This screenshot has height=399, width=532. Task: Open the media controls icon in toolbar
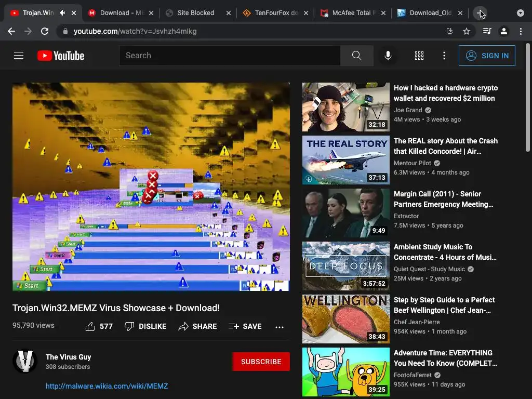[487, 31]
